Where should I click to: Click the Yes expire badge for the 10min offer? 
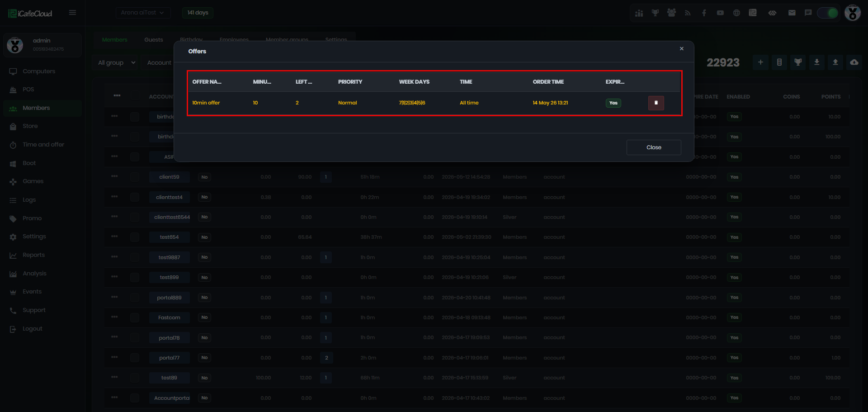pyautogui.click(x=613, y=103)
